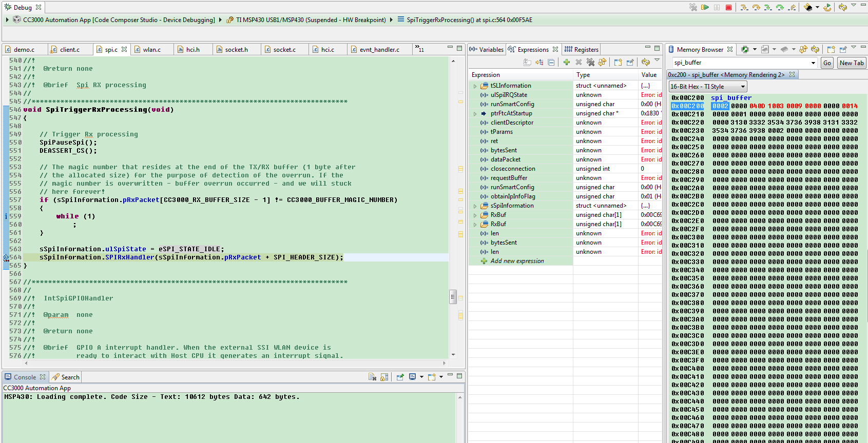Click the Resume debug button
The height and width of the screenshot is (443, 868).
[705, 7]
